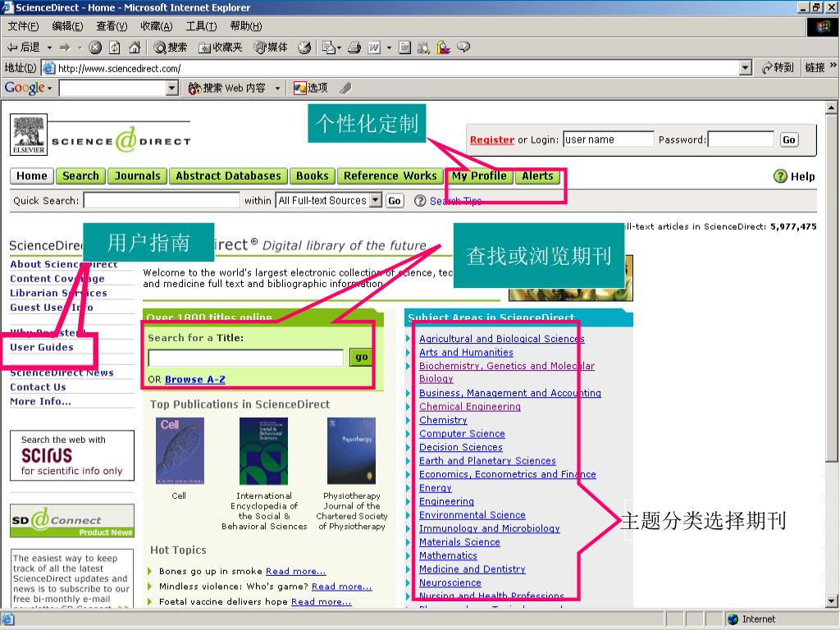Click the ScienceDirect logo
Image resolution: width=840 pixels, height=630 pixels.
pos(121,140)
